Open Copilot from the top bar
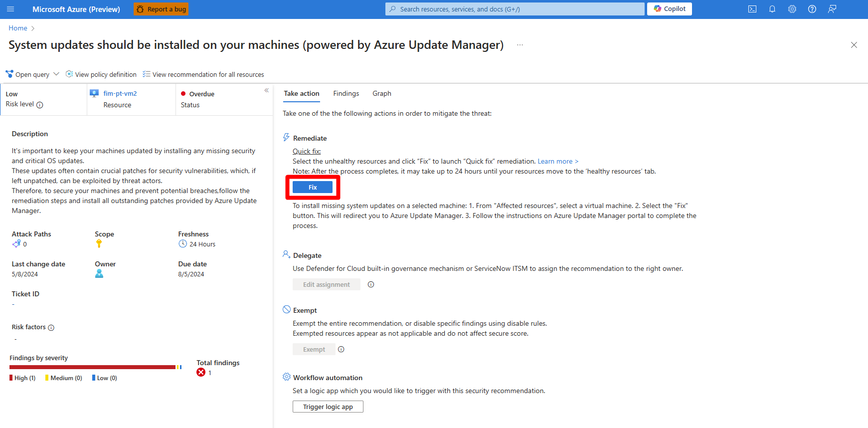 click(669, 9)
